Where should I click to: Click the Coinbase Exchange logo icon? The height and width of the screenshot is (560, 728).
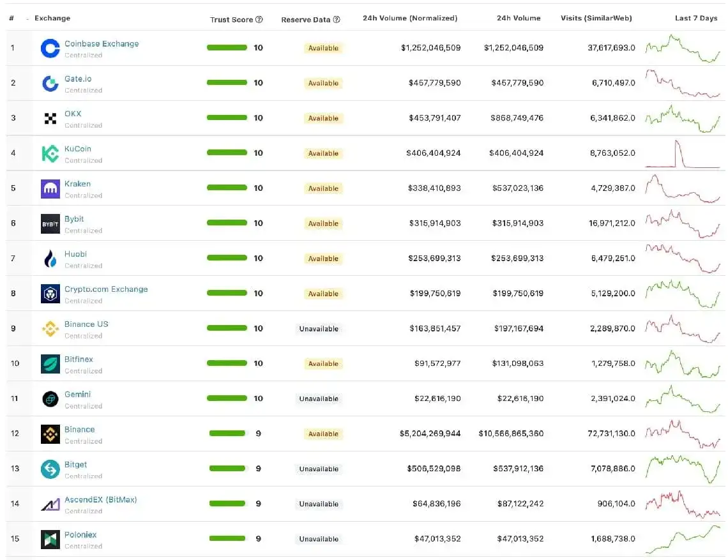pyautogui.click(x=50, y=49)
